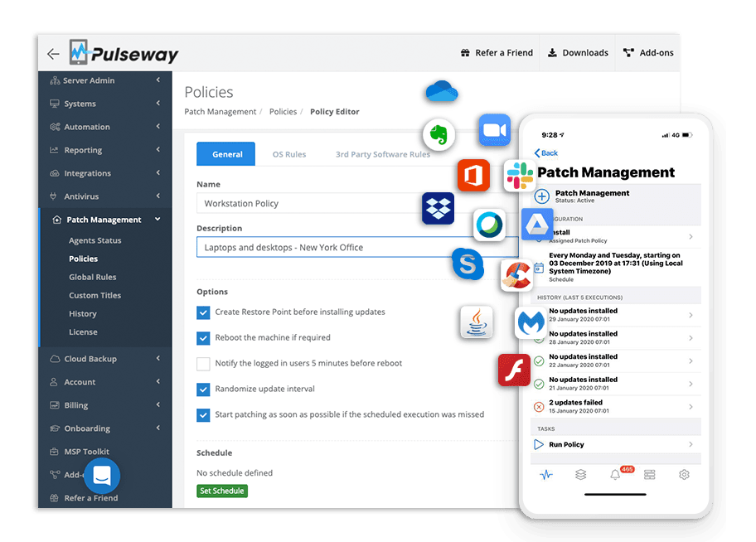Image resolution: width=756 pixels, height=542 pixels.
Task: Click the Evernote elephant icon
Action: (x=439, y=134)
